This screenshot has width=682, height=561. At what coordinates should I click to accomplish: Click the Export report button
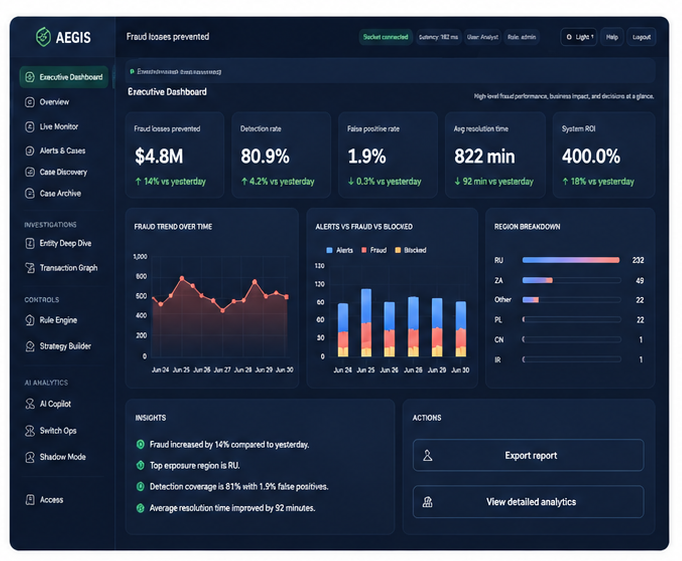pos(528,455)
